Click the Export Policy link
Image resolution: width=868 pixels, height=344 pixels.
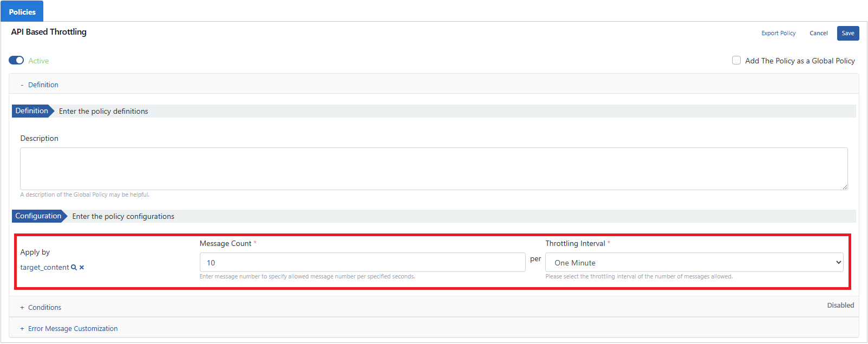(x=778, y=34)
